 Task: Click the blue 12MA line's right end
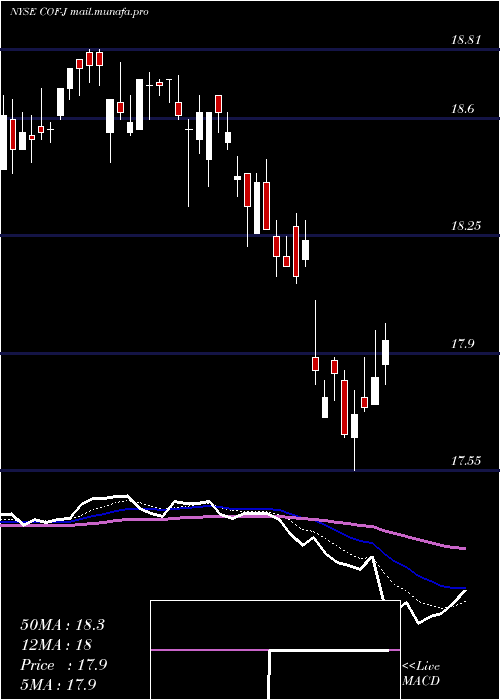(464, 588)
